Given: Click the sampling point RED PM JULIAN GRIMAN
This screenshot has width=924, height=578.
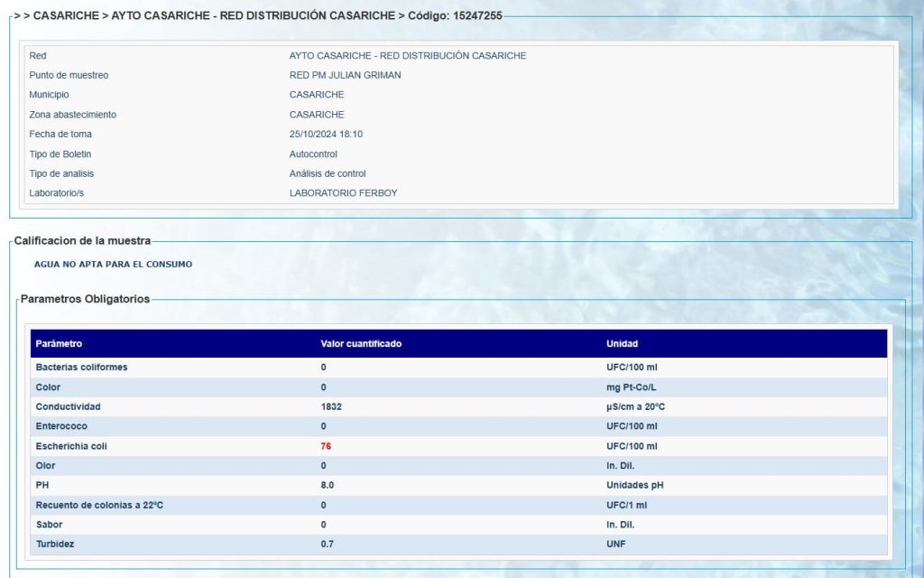Looking at the screenshot, I should [345, 75].
